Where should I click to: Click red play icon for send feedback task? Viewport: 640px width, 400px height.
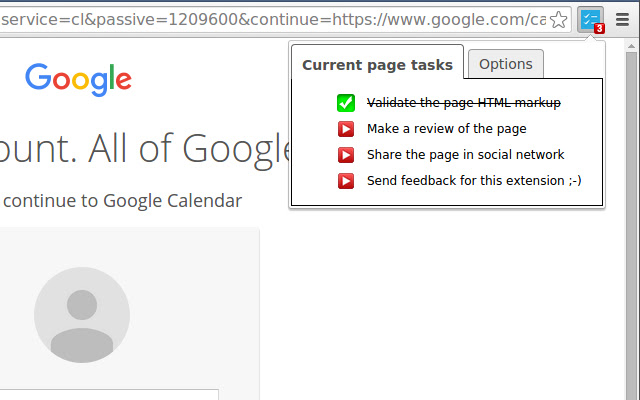tap(346, 181)
